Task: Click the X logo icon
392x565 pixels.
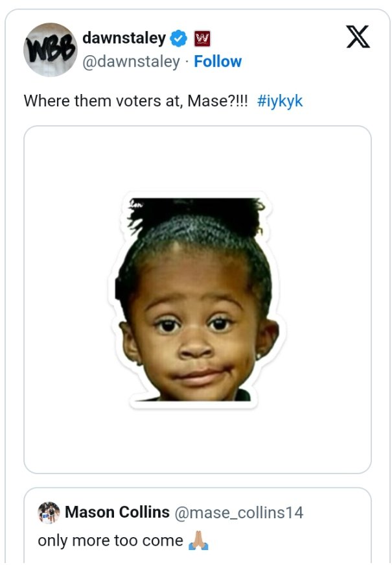Action: coord(358,37)
